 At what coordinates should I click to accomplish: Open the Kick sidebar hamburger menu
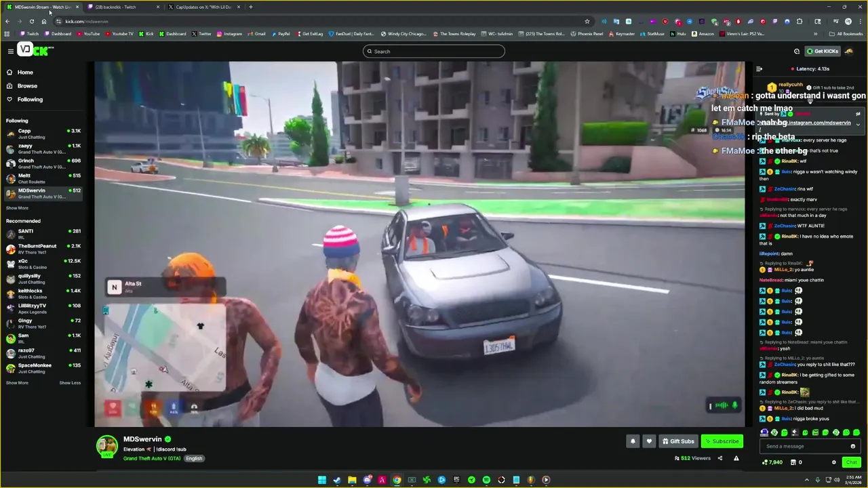point(10,51)
